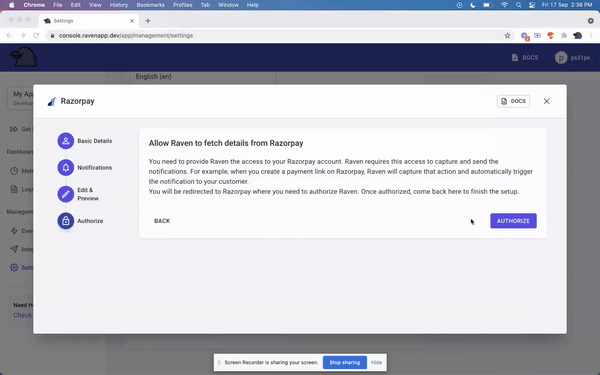The image size is (600, 375).
Task: Click the Edit & Preview step label
Action: [x=88, y=194]
